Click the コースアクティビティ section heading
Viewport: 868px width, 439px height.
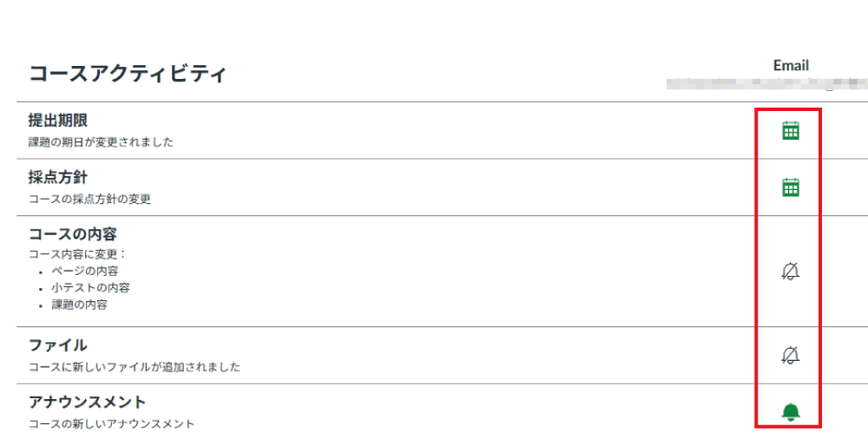(x=128, y=75)
